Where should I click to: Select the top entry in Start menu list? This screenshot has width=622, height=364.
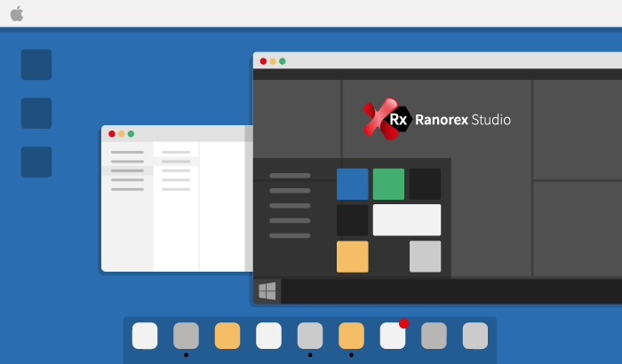coord(290,176)
